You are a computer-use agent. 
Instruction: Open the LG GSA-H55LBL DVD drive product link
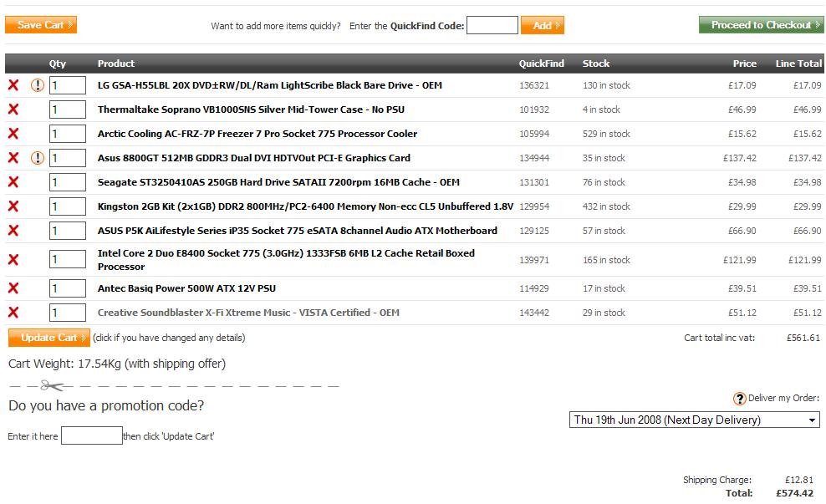coord(270,85)
